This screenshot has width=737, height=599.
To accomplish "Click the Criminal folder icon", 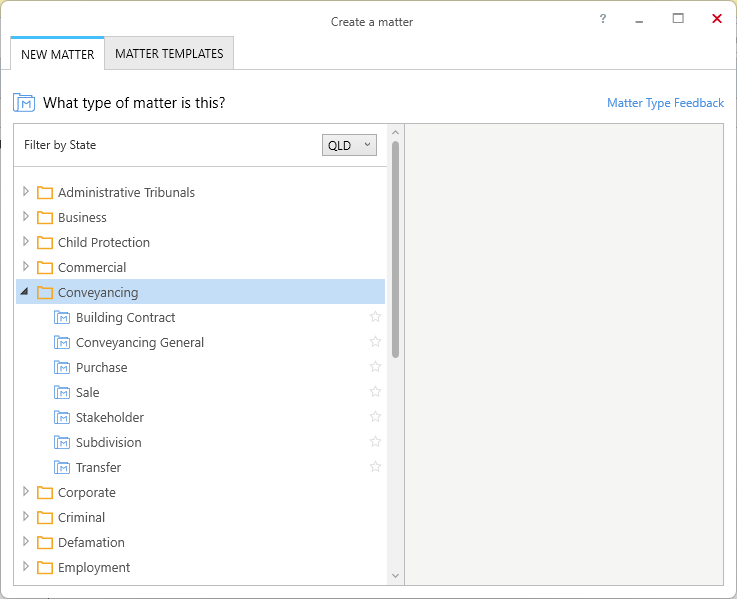I will pos(45,518).
